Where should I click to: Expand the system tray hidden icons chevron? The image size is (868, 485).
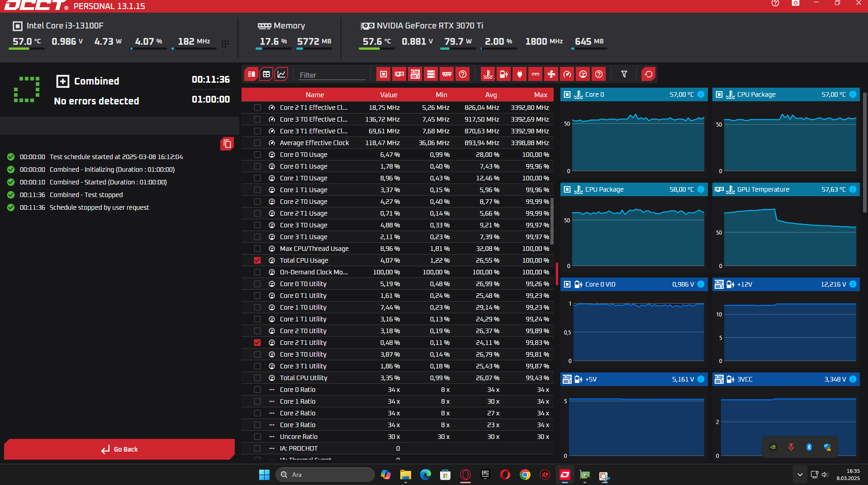pos(800,475)
